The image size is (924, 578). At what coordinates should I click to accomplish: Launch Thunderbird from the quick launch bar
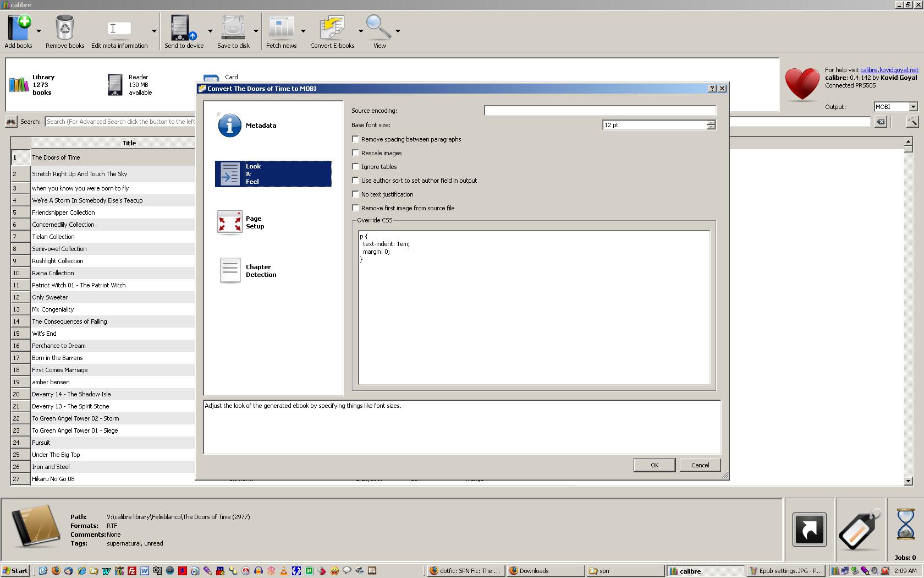coord(68,571)
